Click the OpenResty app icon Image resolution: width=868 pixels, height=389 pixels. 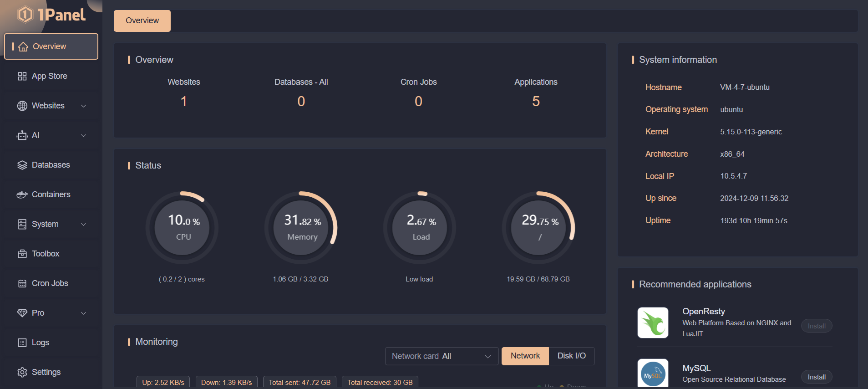click(653, 322)
